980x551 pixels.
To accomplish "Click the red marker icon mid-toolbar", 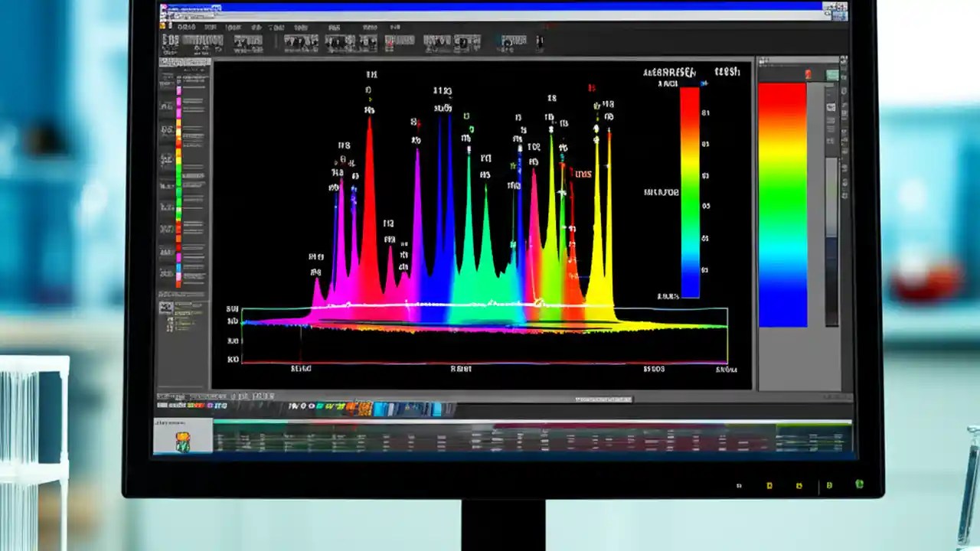I will (x=387, y=41).
